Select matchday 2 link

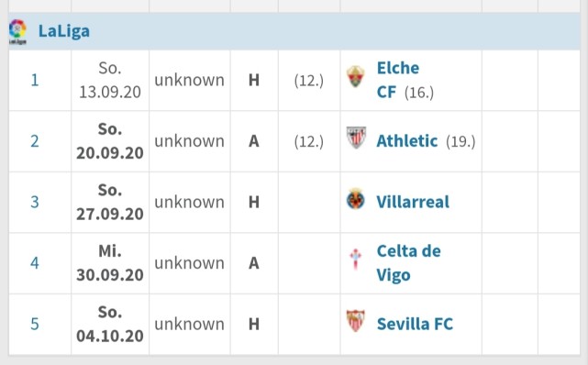tap(35, 141)
